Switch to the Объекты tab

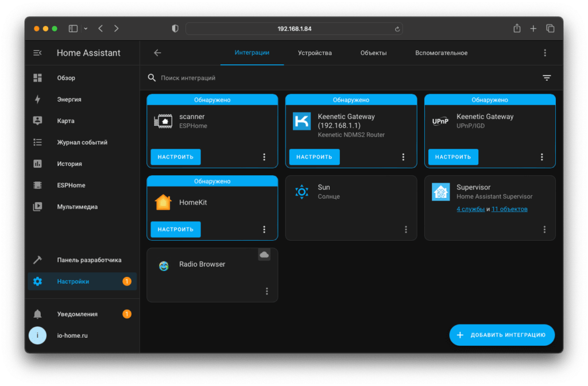click(373, 53)
